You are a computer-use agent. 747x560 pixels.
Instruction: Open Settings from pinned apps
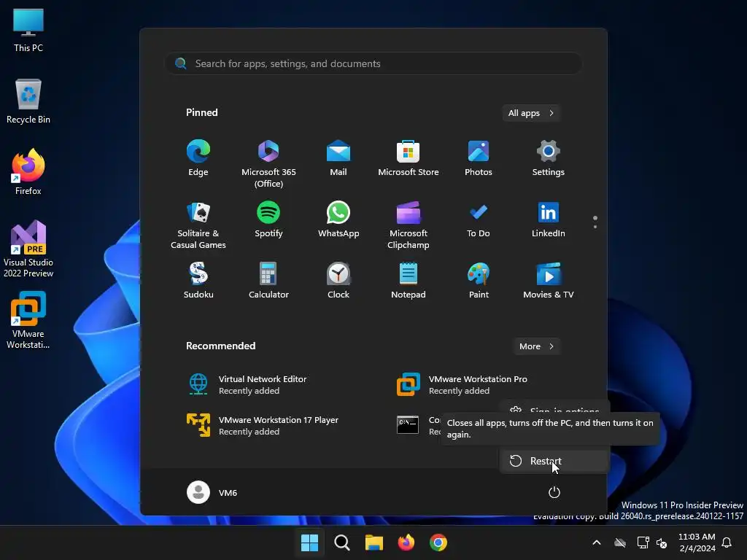(549, 158)
